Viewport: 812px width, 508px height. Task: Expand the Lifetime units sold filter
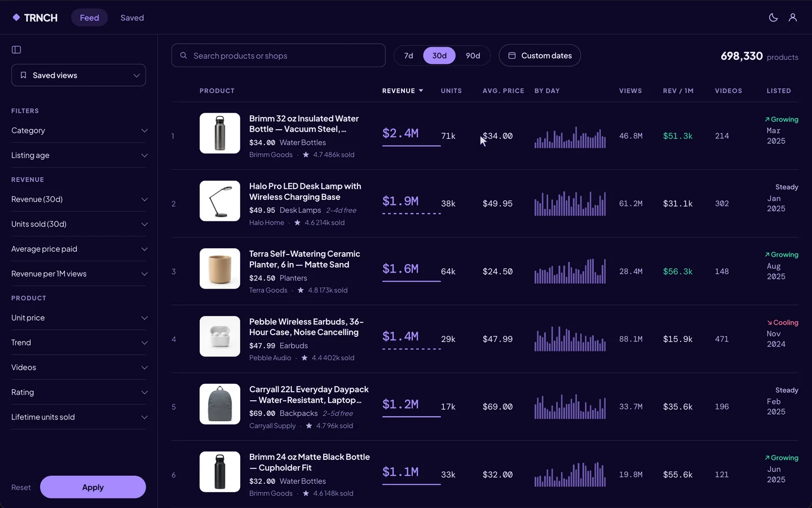(x=78, y=417)
